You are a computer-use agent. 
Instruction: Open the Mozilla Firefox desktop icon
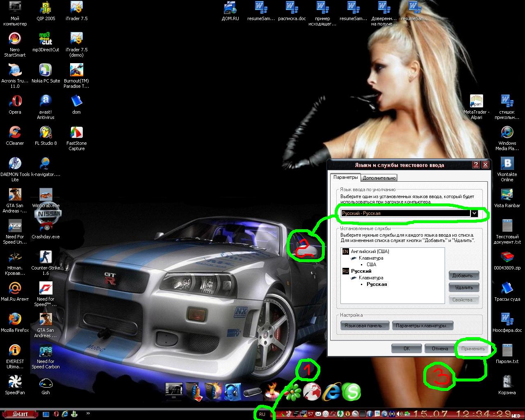pos(15,320)
